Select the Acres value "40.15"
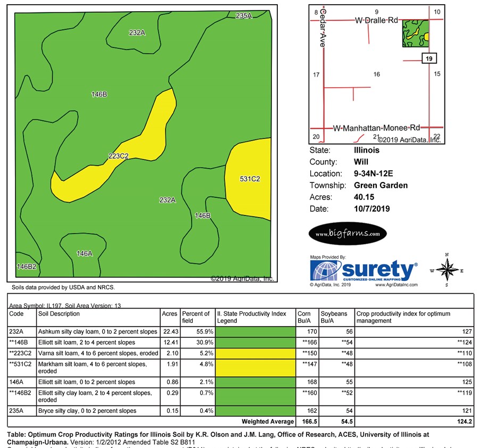 click(364, 197)
